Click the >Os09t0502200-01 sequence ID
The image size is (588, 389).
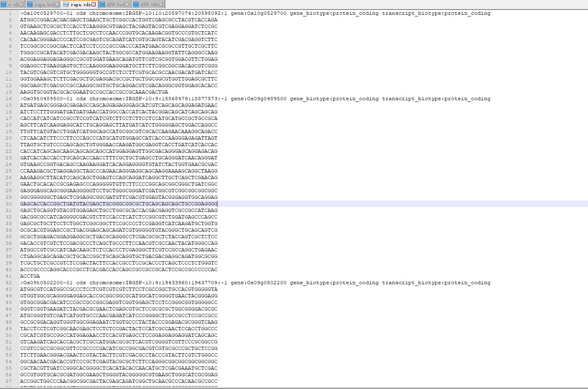(x=46, y=283)
